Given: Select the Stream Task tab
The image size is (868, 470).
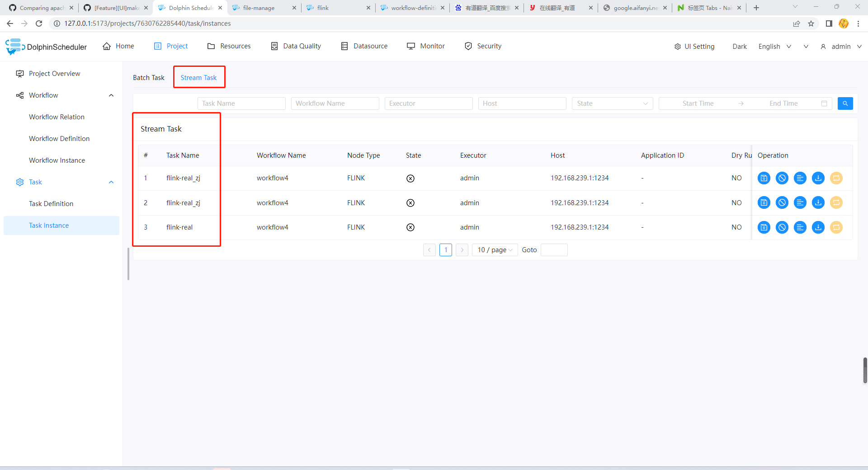Looking at the screenshot, I should pos(198,78).
